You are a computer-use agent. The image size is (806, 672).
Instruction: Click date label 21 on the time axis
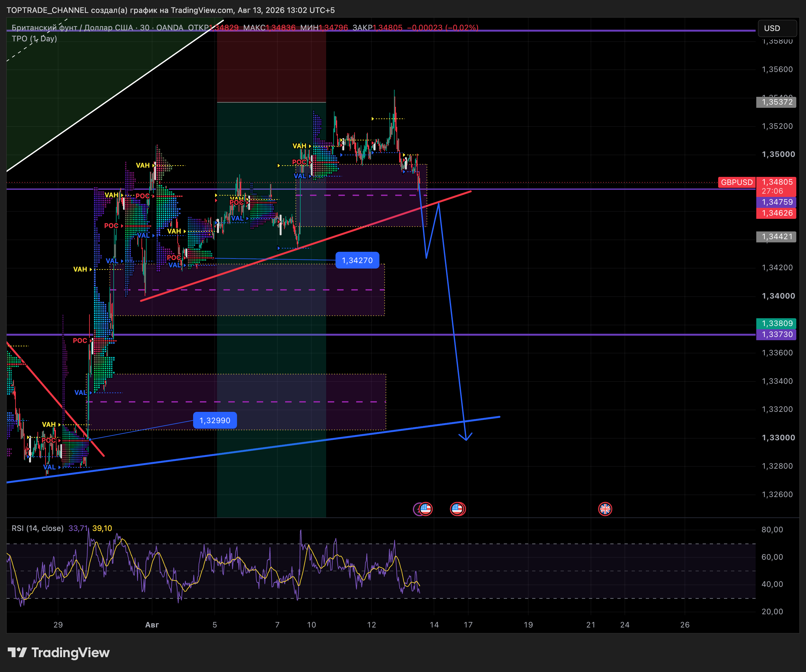(591, 625)
